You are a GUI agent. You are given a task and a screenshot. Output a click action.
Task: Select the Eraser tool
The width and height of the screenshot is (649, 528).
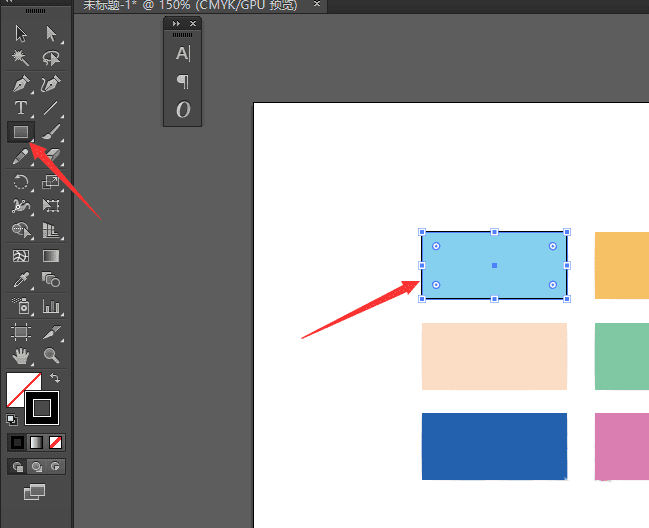[x=53, y=155]
